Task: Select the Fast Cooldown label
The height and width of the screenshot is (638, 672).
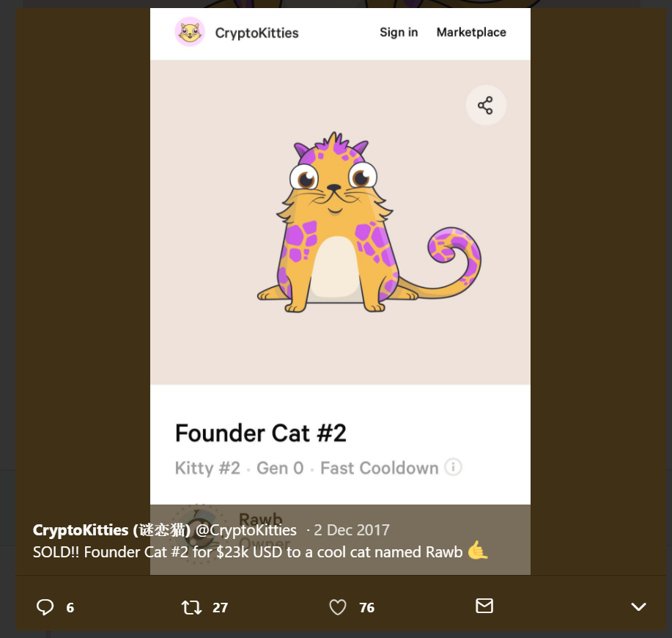Action: pyautogui.click(x=379, y=468)
